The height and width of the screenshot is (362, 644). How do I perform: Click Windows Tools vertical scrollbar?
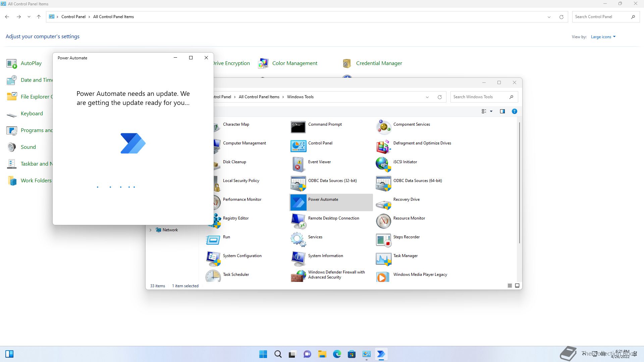519,183
